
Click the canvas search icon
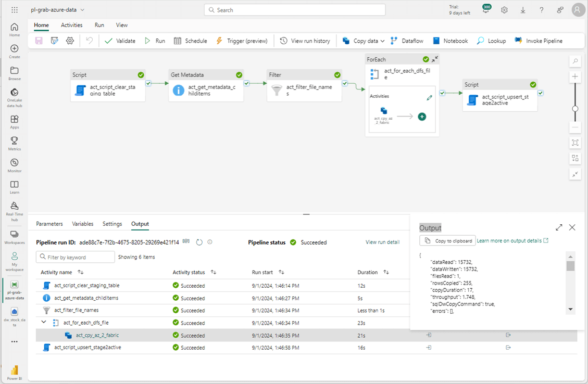click(575, 61)
